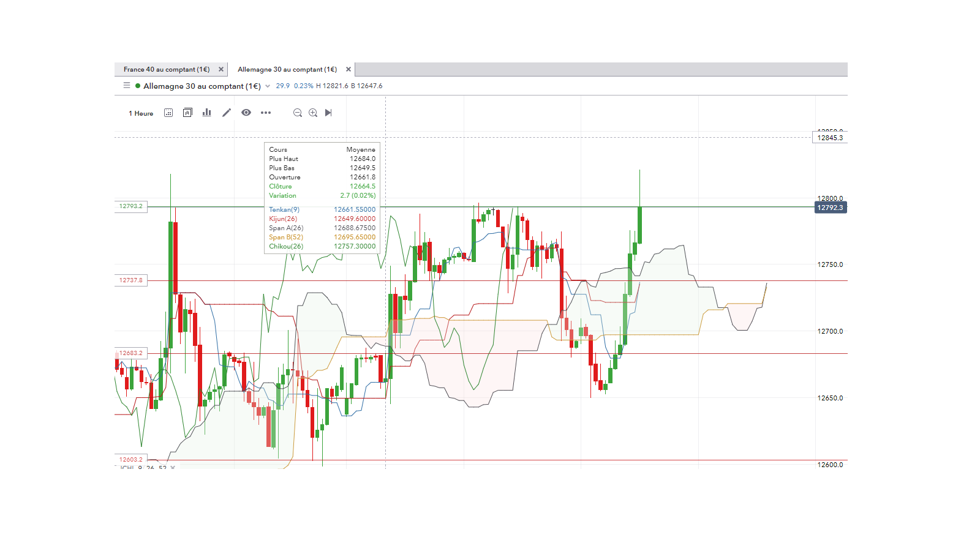Open the hamburger menu beside the instrument name

coord(127,86)
